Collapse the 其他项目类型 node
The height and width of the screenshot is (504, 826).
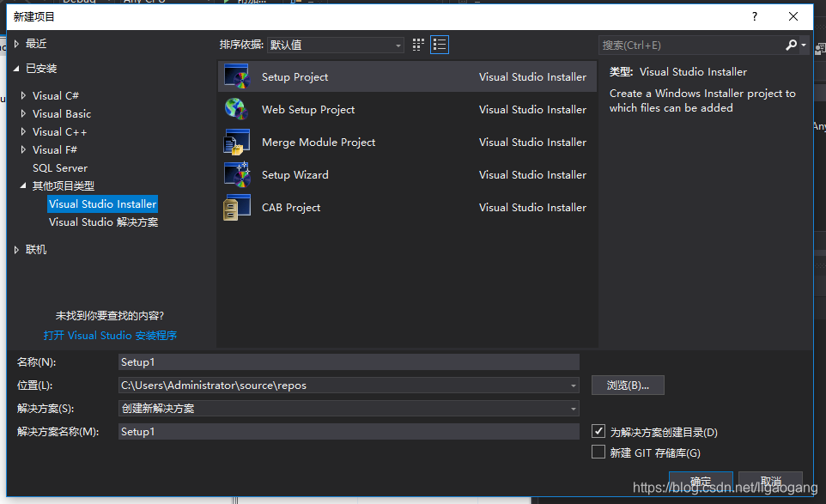23,185
